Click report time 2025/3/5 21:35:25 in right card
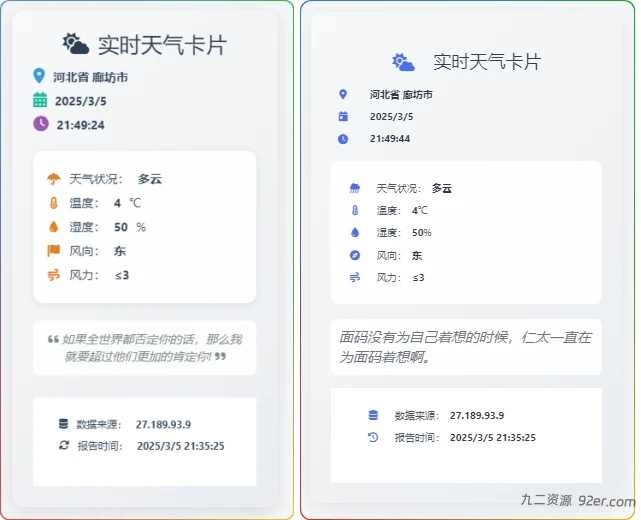 (x=493, y=437)
